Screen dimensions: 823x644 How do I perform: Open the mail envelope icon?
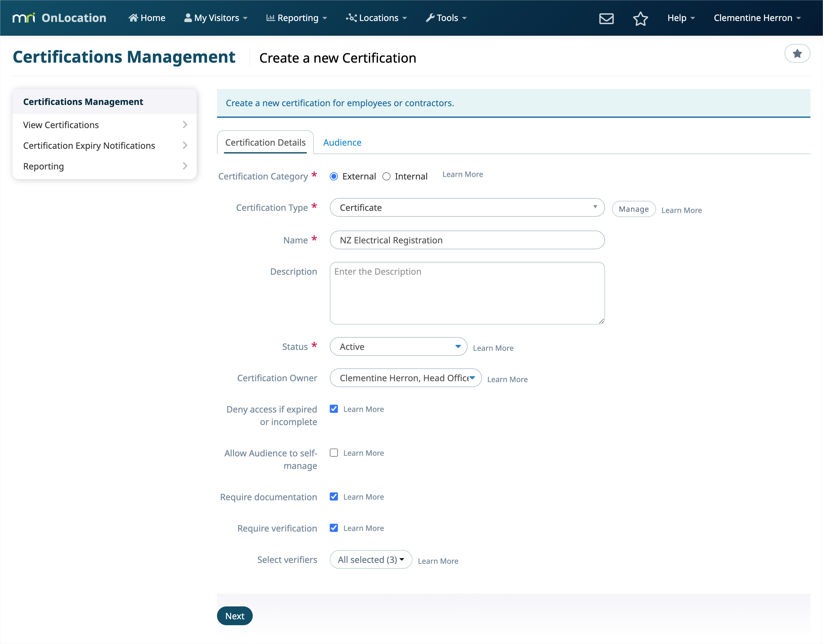point(606,18)
